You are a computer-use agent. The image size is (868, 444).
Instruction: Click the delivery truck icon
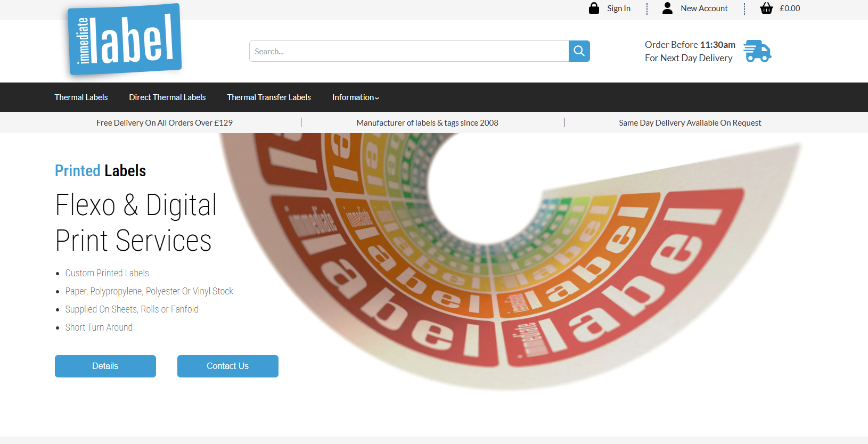(x=757, y=51)
